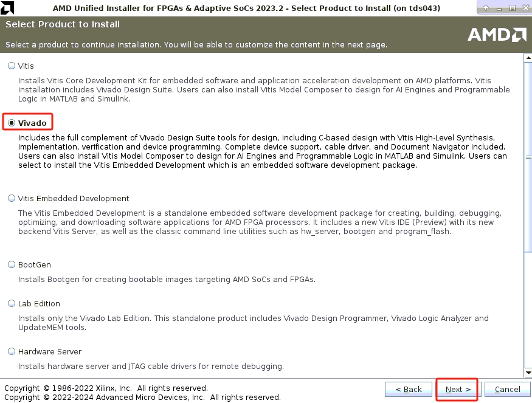
Task: Click the AMD logo in header banner
Action: coord(496,35)
